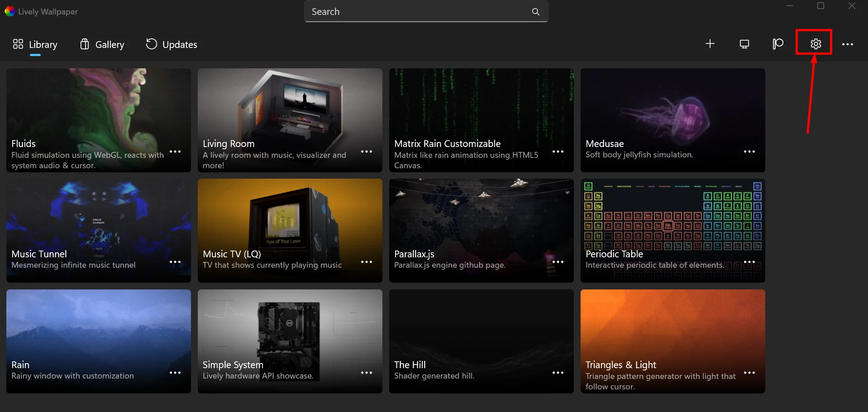This screenshot has height=412, width=868.
Task: Click the search magnifier icon
Action: click(x=535, y=11)
